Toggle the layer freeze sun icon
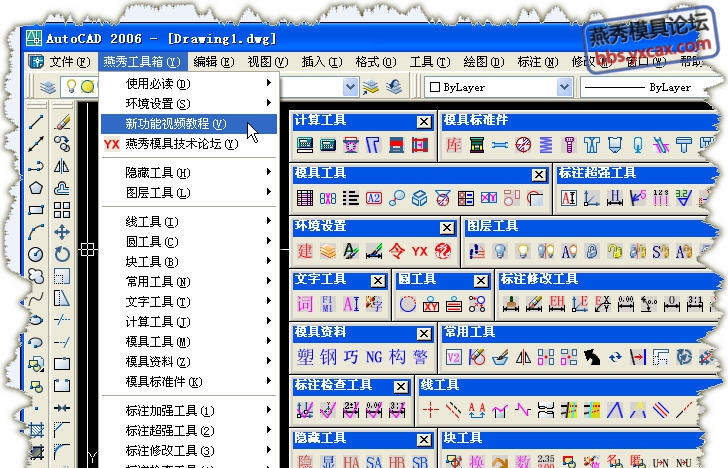728x468 pixels. [x=87, y=86]
